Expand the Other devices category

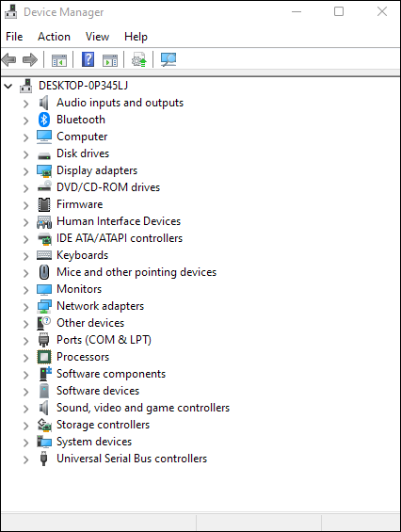point(26,324)
